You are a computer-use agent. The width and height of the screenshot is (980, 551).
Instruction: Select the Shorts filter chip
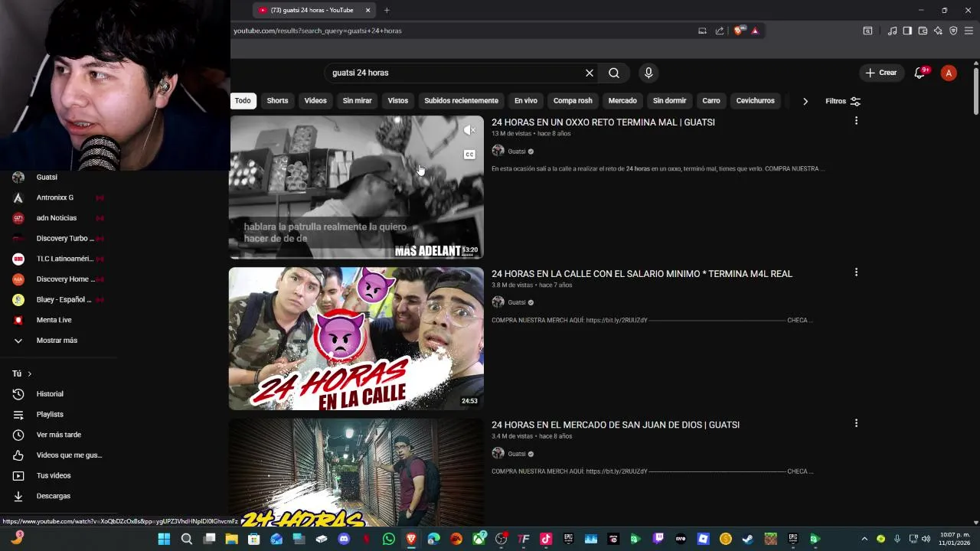pyautogui.click(x=277, y=101)
